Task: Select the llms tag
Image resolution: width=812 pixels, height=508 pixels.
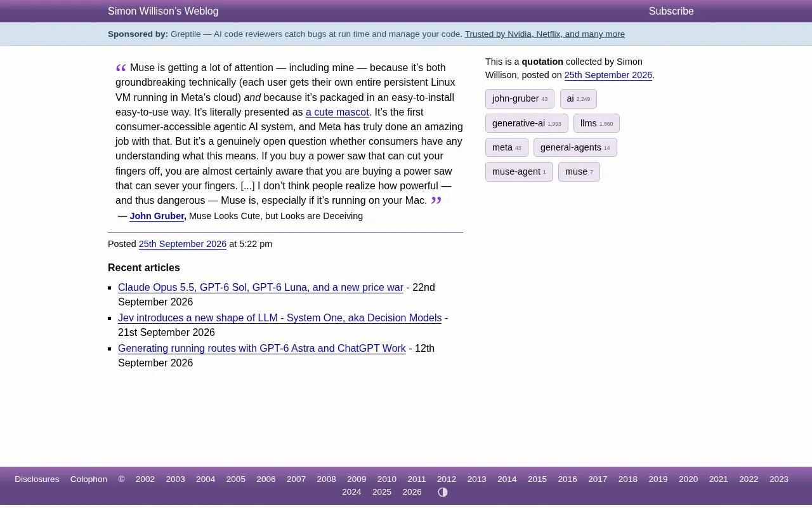Action: pyautogui.click(x=596, y=123)
